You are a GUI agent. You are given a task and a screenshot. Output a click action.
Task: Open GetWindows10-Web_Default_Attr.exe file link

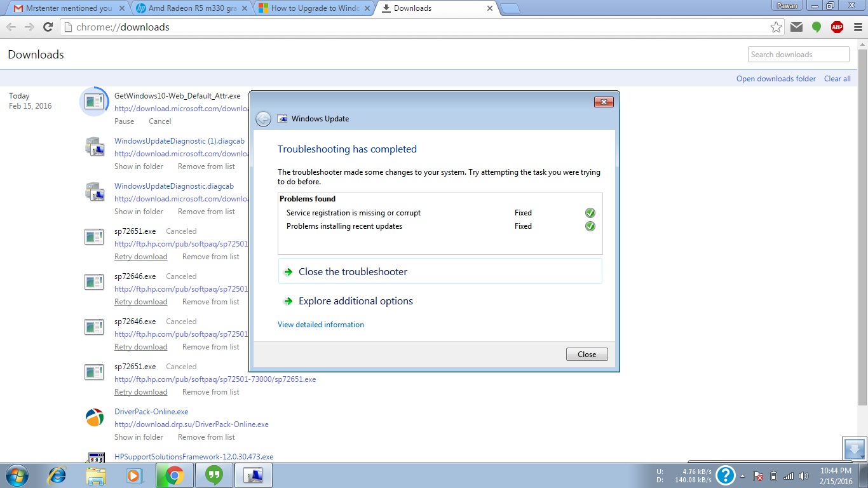coord(177,96)
